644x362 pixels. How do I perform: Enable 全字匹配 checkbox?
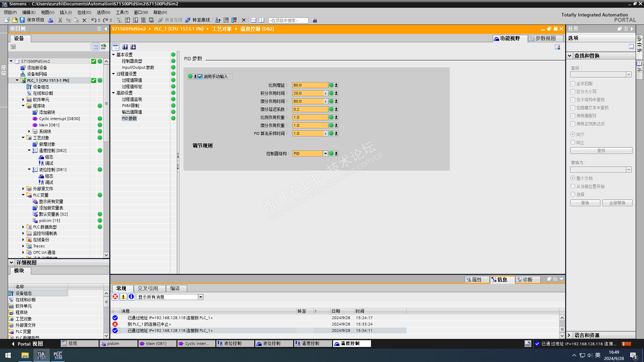(573, 83)
